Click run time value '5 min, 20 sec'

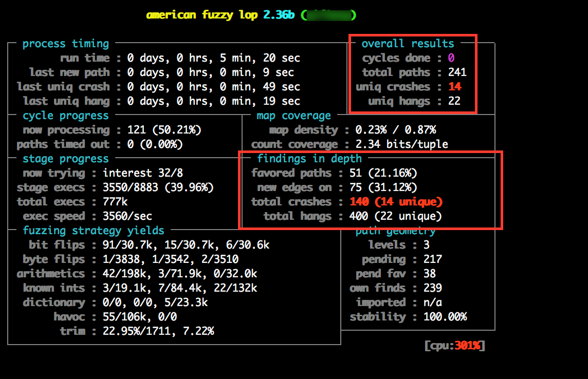[x=260, y=58]
